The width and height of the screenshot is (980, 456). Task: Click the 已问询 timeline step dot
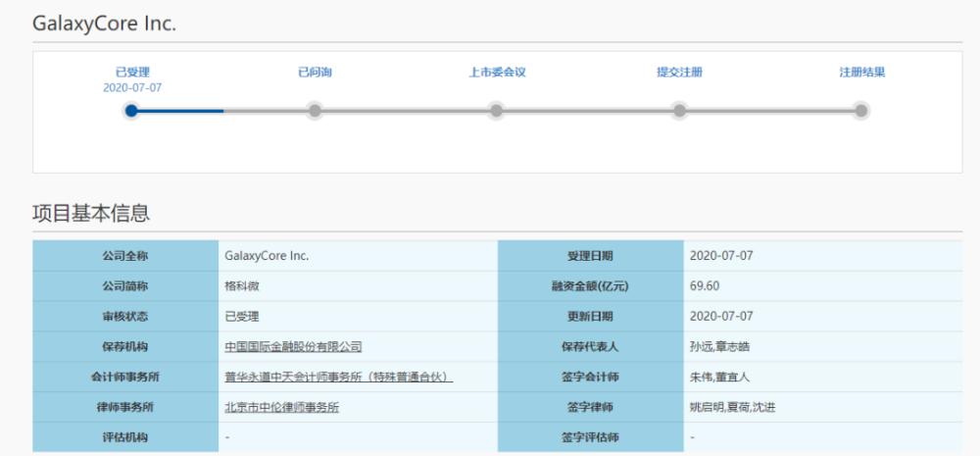coord(315,111)
